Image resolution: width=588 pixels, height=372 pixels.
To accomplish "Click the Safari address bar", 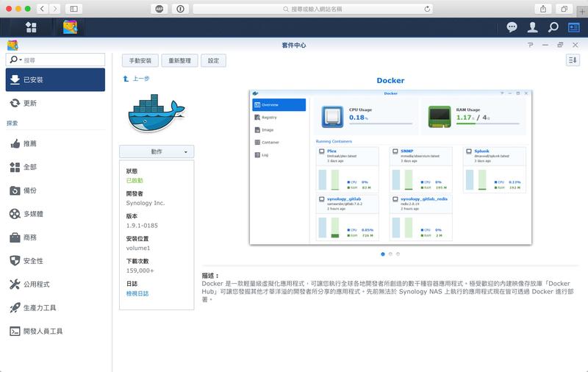I will pos(312,9).
